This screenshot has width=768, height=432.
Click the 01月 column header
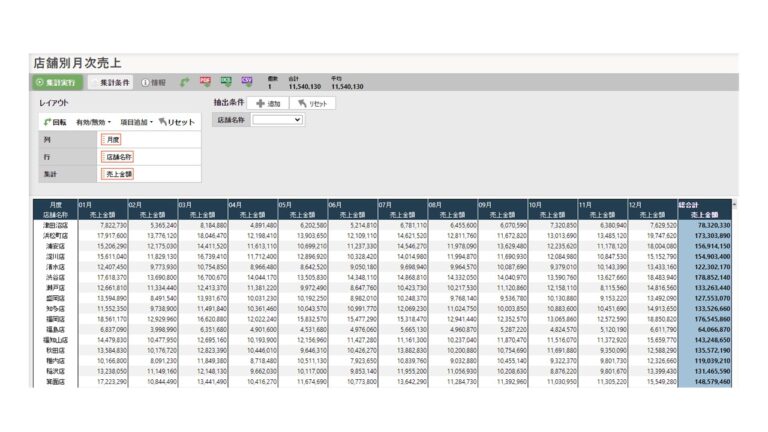tap(85, 205)
